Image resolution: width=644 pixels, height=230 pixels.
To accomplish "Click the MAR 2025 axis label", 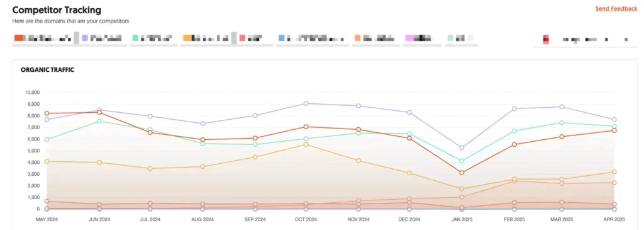I will point(562,219).
